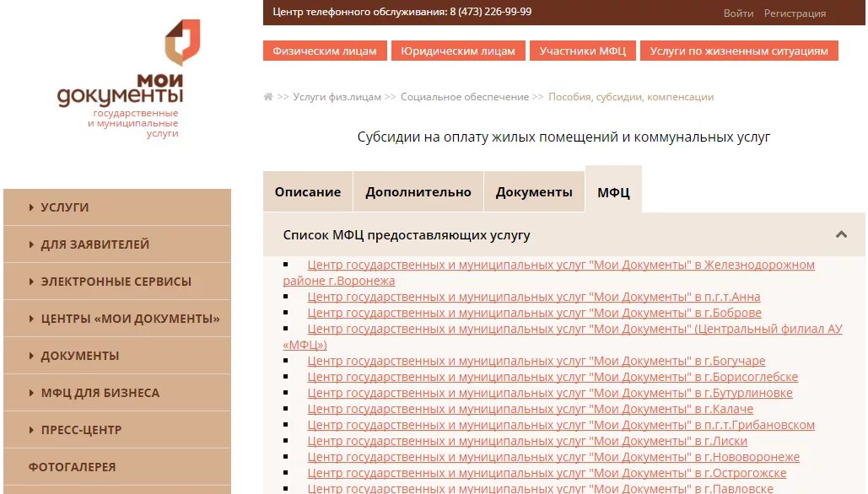Click the Юридическим лицам button
The width and height of the screenshot is (868, 494).
[458, 51]
